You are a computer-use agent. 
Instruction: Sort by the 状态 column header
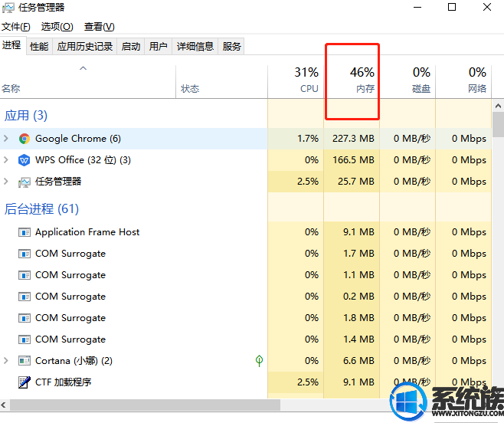click(221, 82)
